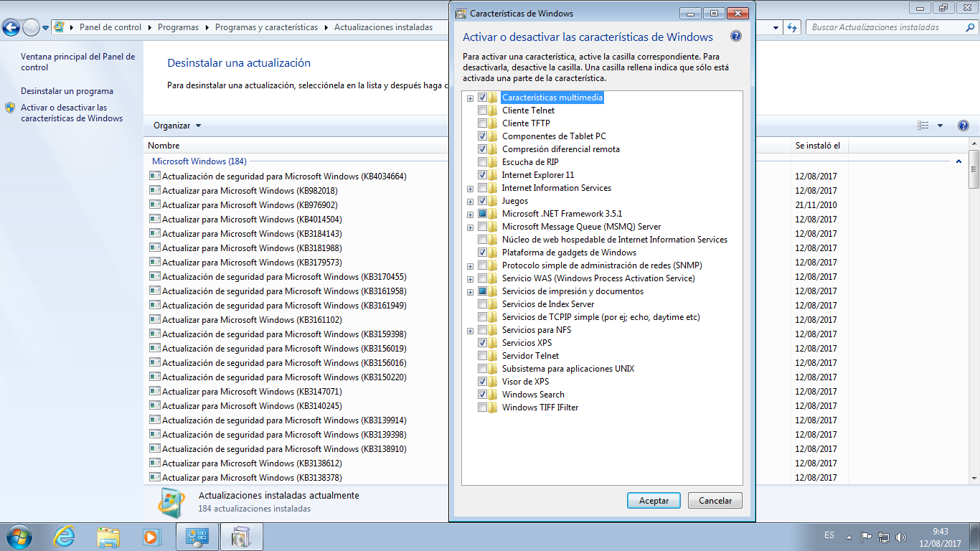980x551 pixels.
Task: Select the Control Panel taskbar button
Action: click(x=197, y=537)
